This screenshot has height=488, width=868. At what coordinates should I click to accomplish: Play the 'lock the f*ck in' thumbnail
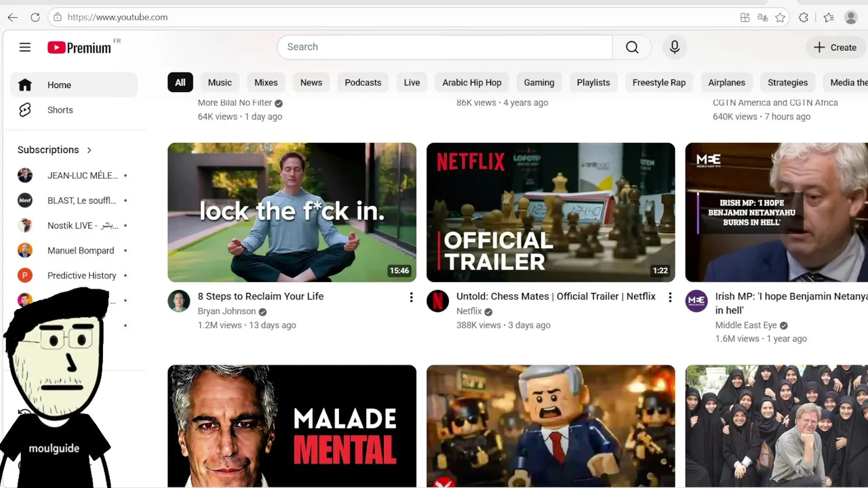tap(292, 212)
